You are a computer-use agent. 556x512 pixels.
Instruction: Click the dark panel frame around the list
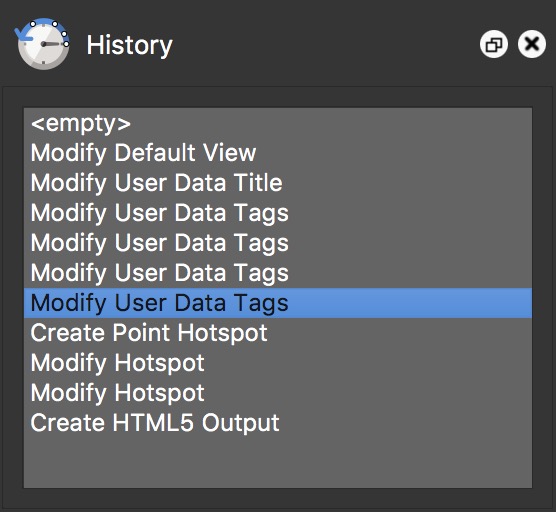click(13, 284)
